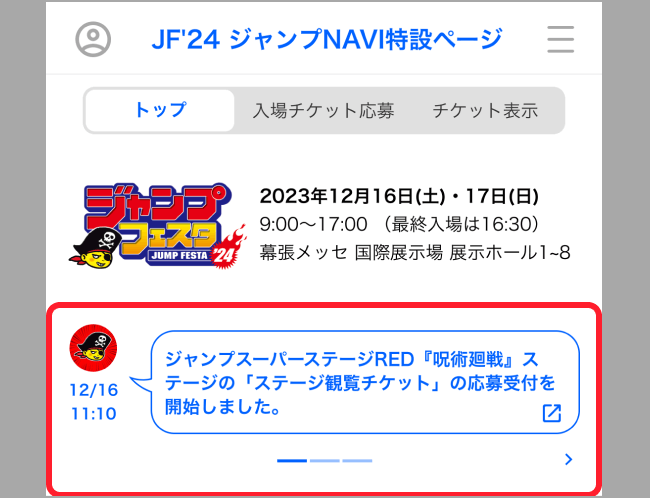Click the 幕張メッセ venue text
The image size is (650, 498).
[415, 253]
